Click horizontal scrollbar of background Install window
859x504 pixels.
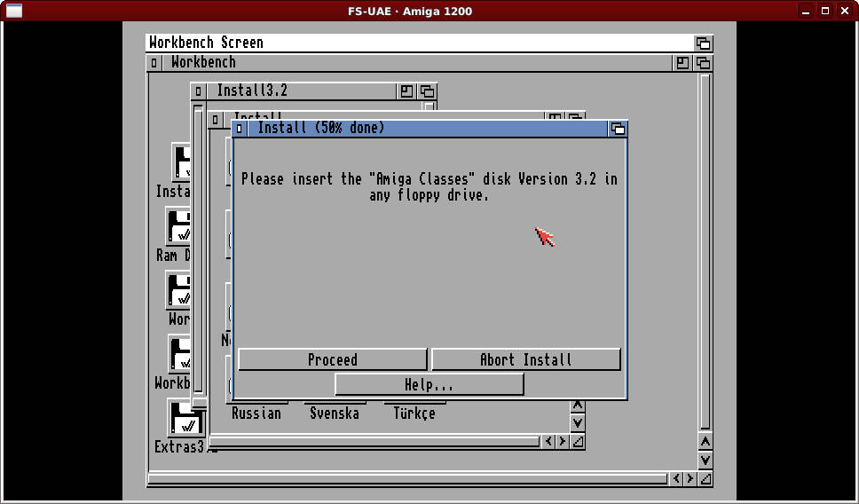[x=374, y=442]
